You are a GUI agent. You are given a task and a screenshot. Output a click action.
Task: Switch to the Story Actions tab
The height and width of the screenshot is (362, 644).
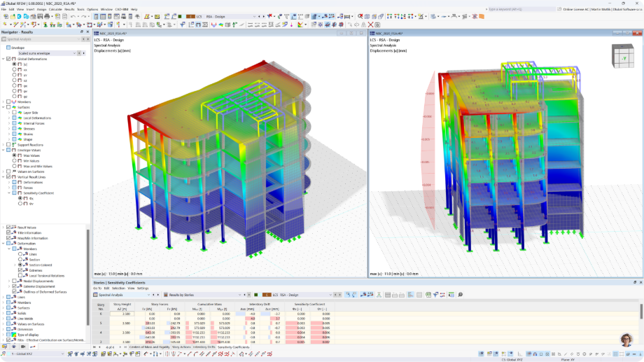[181, 347]
